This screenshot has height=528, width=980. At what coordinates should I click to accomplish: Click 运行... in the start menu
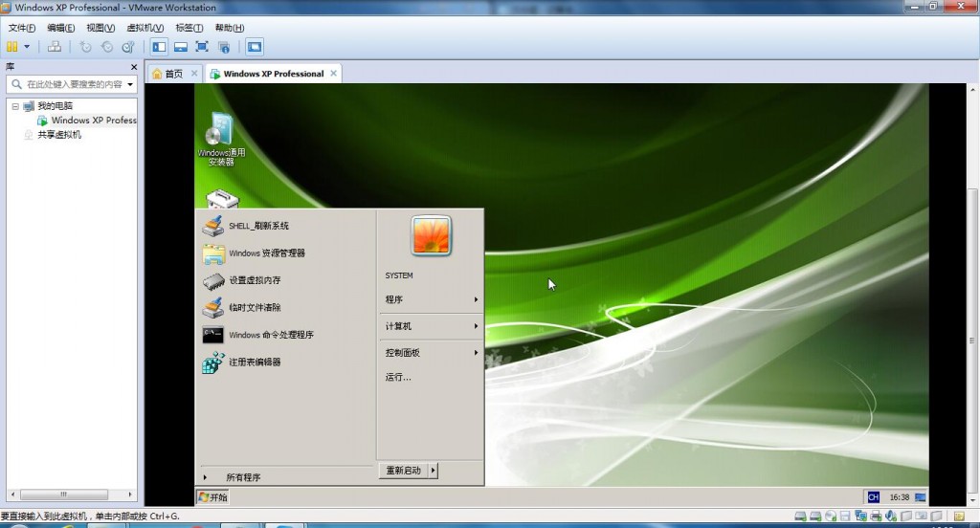pyautogui.click(x=398, y=378)
